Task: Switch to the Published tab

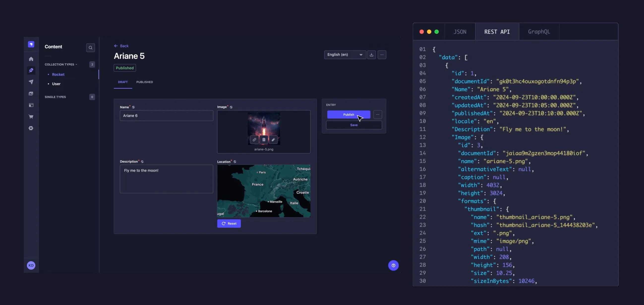Action: pos(145,82)
